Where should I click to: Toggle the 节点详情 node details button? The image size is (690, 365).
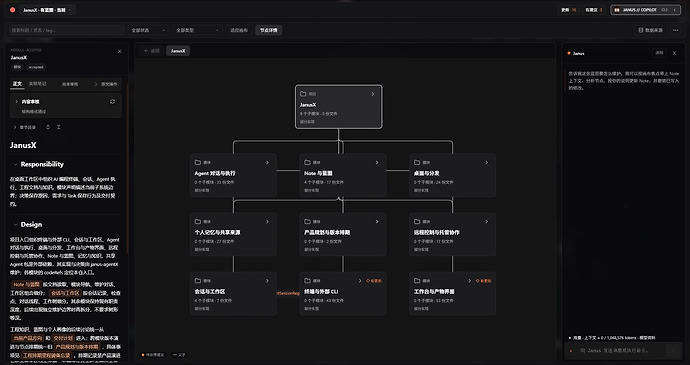click(x=268, y=30)
